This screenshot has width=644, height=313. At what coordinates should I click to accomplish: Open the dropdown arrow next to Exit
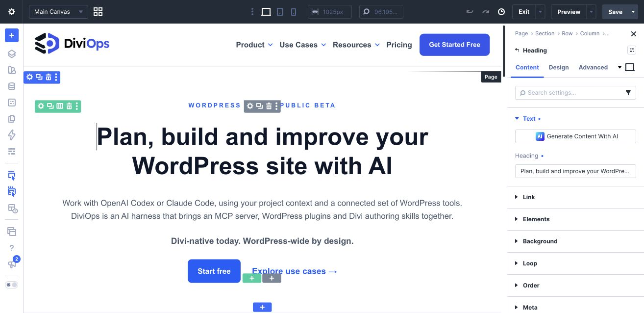point(540,12)
